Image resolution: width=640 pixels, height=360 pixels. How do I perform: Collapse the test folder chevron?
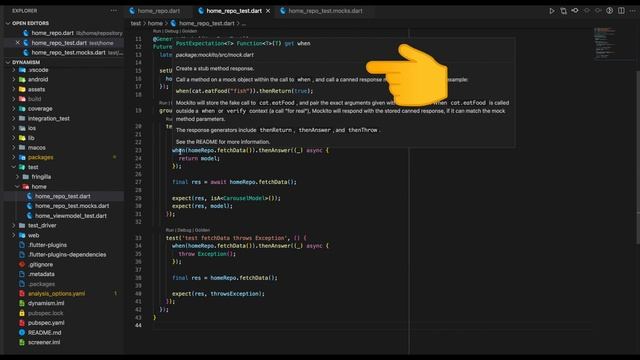pyautogui.click(x=14, y=167)
